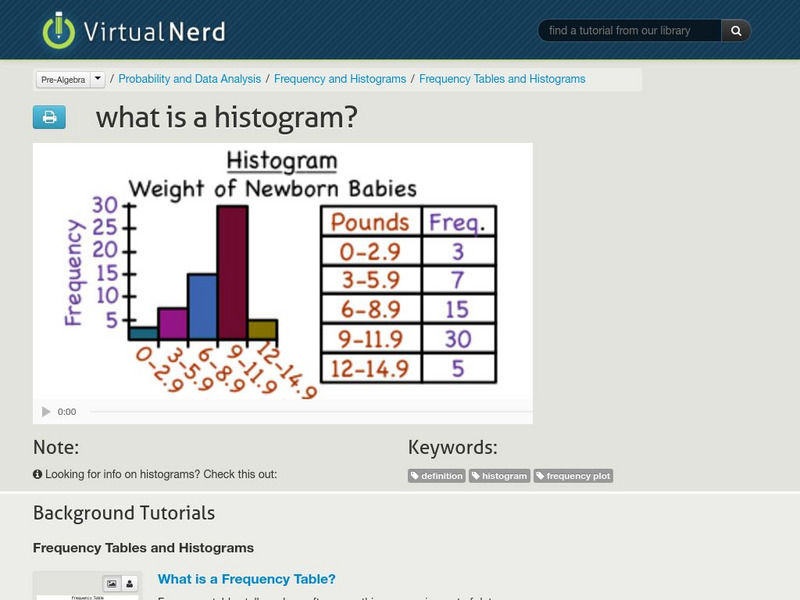Select the frequency plot keyword tag
This screenshot has width=800, height=600.
coord(575,476)
